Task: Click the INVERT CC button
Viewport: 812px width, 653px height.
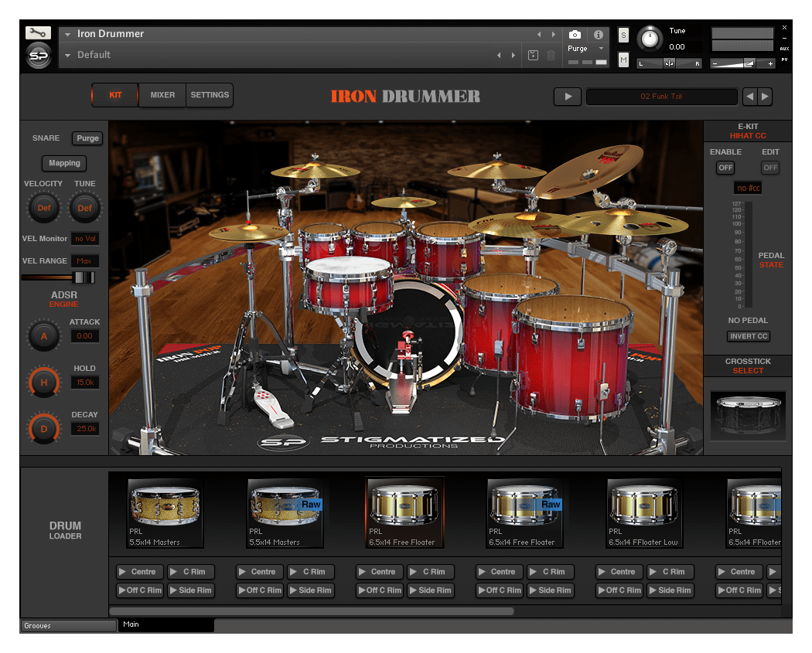Action: click(x=748, y=336)
